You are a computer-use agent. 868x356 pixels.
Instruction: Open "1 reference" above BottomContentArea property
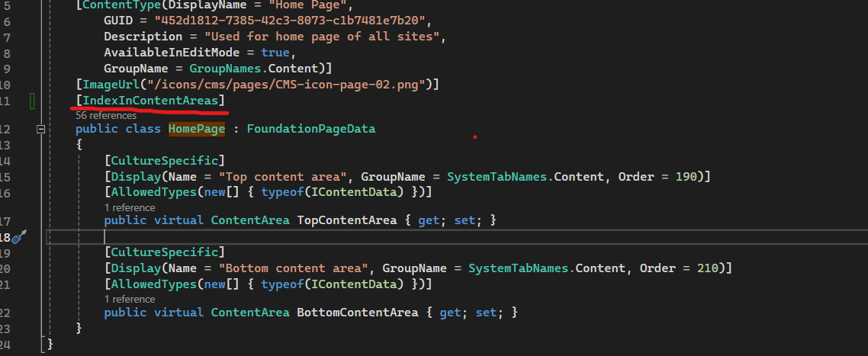(x=130, y=299)
